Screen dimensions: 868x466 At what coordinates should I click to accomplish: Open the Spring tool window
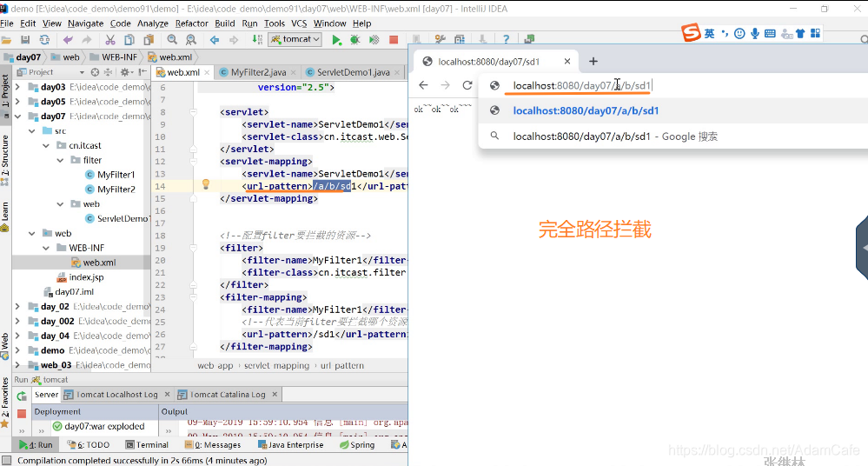tap(357, 444)
